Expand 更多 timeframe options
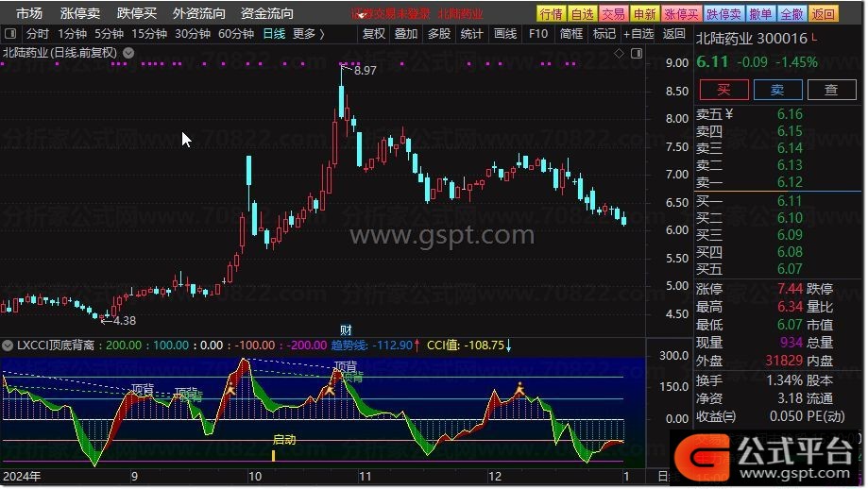This screenshot has width=868, height=489. click(x=308, y=34)
